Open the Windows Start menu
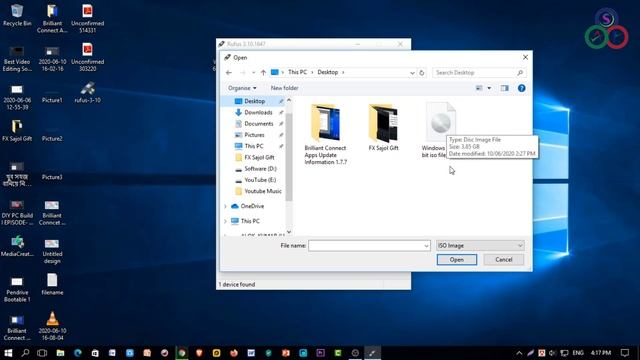The width and height of the screenshot is (640, 360). 8,353
